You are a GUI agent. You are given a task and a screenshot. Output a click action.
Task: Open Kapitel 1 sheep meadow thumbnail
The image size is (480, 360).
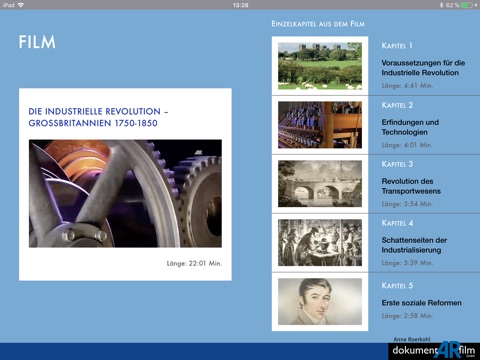click(x=320, y=66)
